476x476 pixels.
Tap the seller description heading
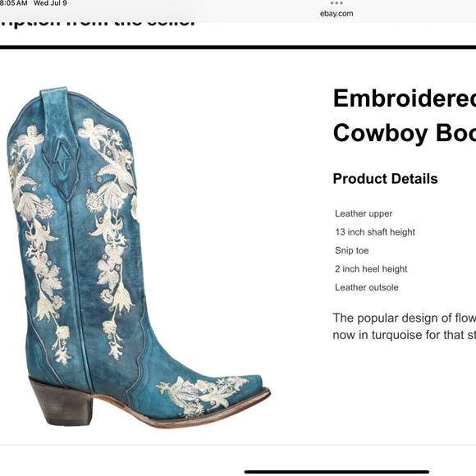97,23
